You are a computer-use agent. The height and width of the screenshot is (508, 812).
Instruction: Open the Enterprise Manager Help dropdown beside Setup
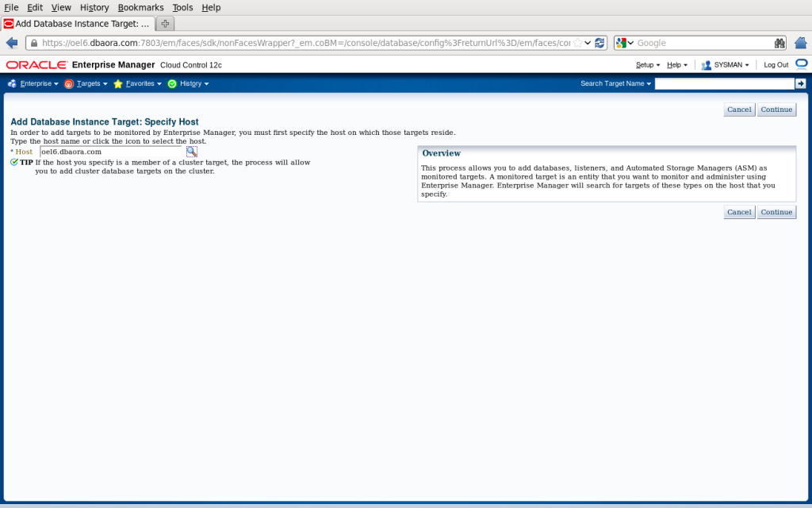click(x=677, y=65)
